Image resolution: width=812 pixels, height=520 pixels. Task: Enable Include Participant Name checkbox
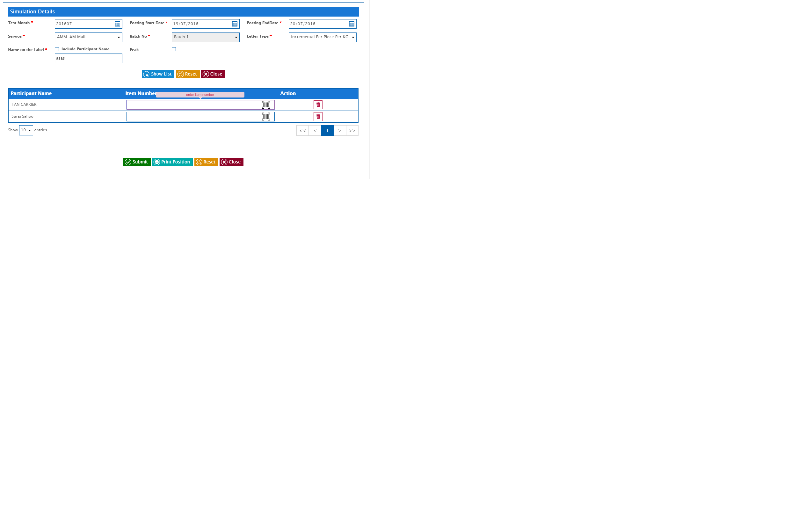[57, 49]
